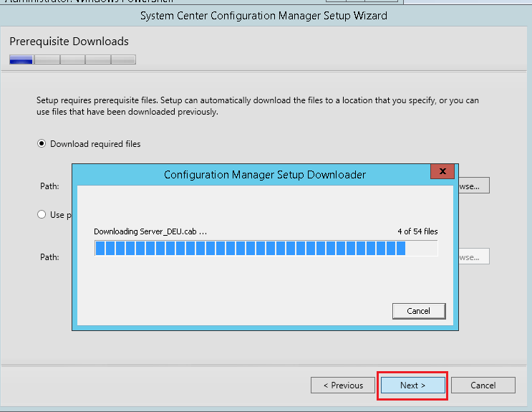Close the Configuration Manager Setup Downloader dialog
This screenshot has width=532, height=412.
point(443,172)
